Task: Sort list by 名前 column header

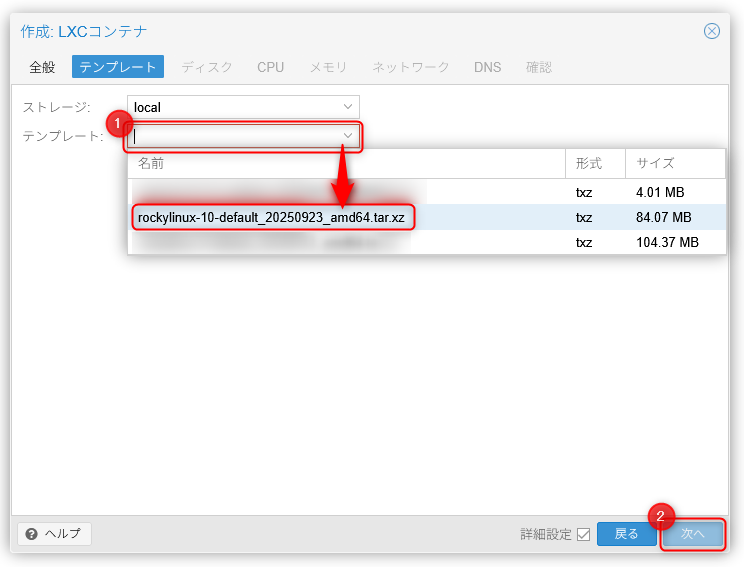Action: pos(346,163)
